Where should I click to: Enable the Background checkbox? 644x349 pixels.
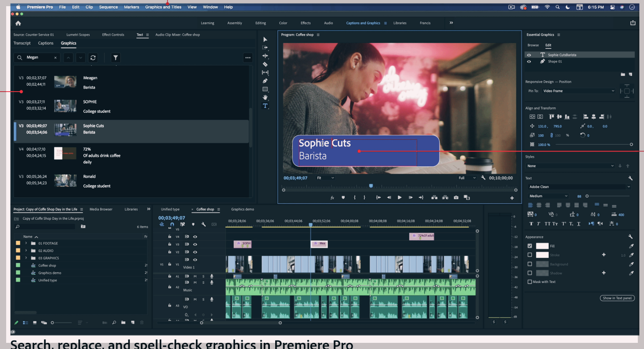530,264
